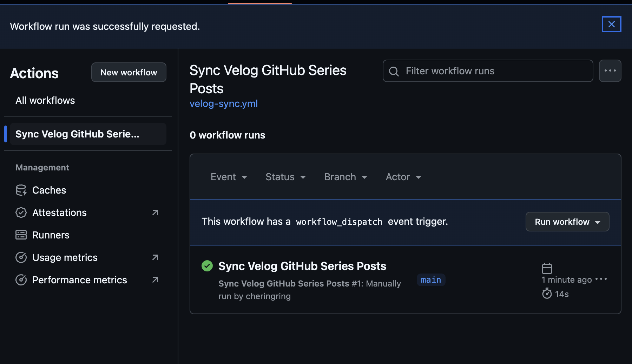
Task: Click the search magnifier icon
Action: pyautogui.click(x=394, y=71)
